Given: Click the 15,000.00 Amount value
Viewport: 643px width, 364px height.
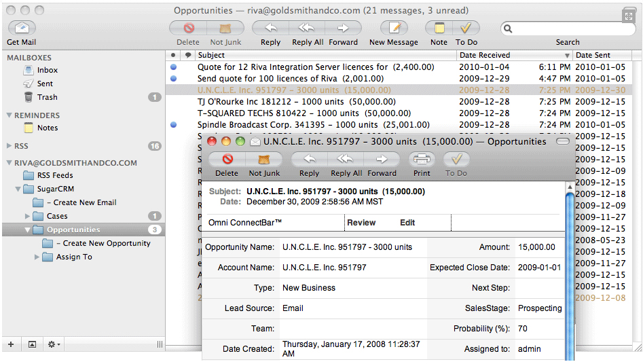Looking at the screenshot, I should 536,247.
